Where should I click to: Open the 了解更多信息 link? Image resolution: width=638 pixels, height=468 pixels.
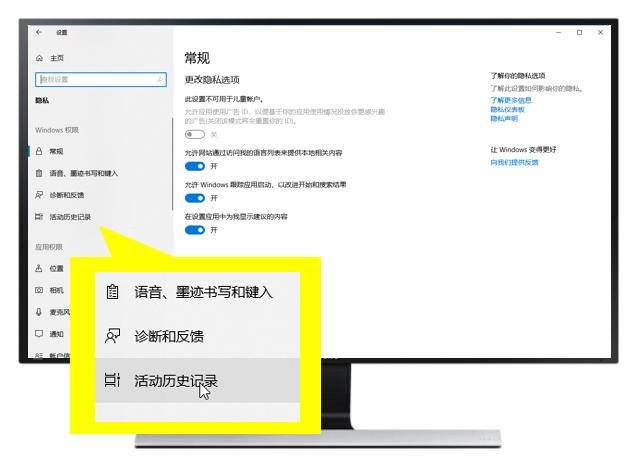[x=511, y=100]
